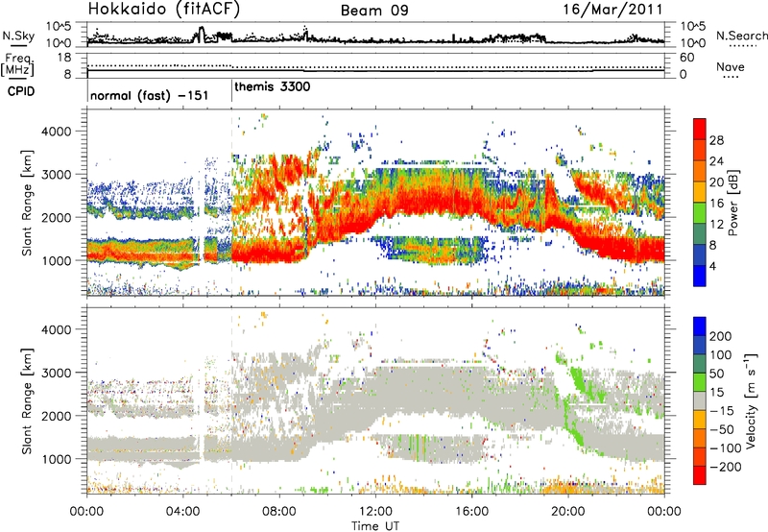This screenshot has width=768, height=532.
Task: Click the '20:00' time axis tick label
Action: click(568, 512)
